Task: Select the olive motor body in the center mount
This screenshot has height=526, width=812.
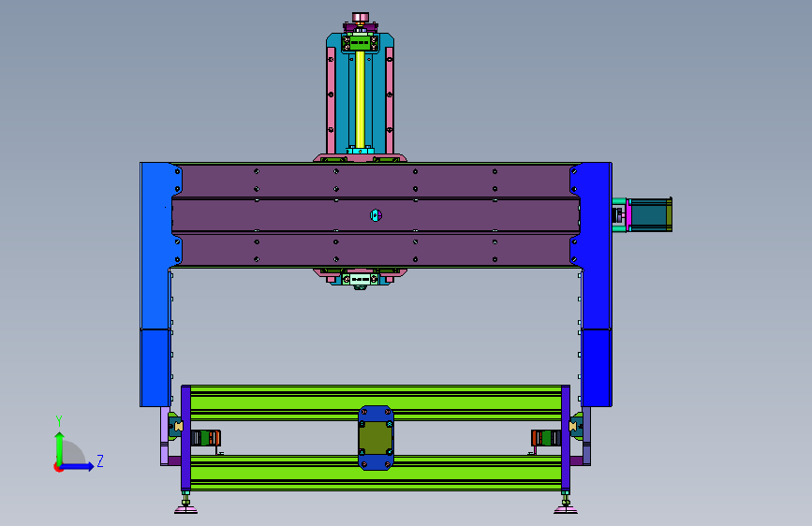Action: [376, 438]
